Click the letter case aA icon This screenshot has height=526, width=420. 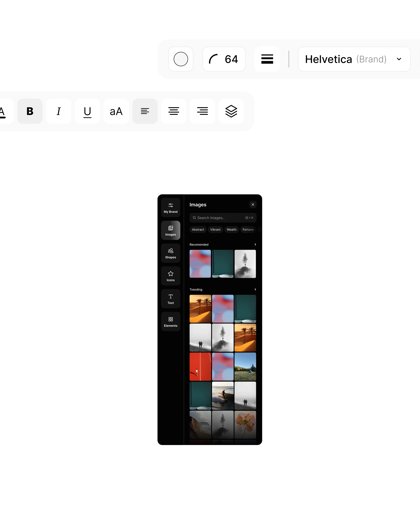(x=116, y=111)
